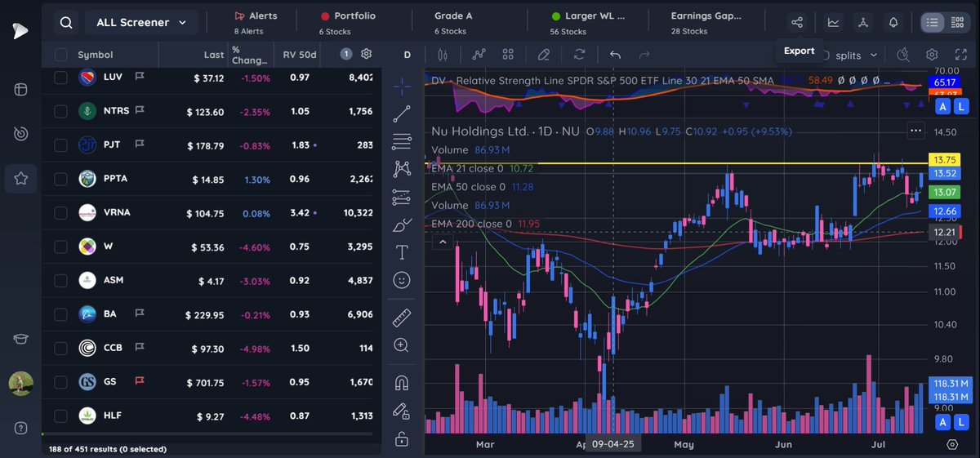
Task: Check the select-all Symbol checkbox
Action: tap(61, 55)
